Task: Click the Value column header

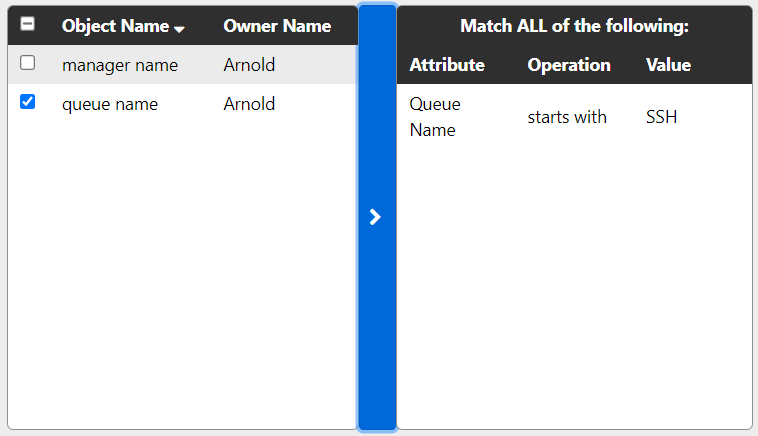Action: 668,65
